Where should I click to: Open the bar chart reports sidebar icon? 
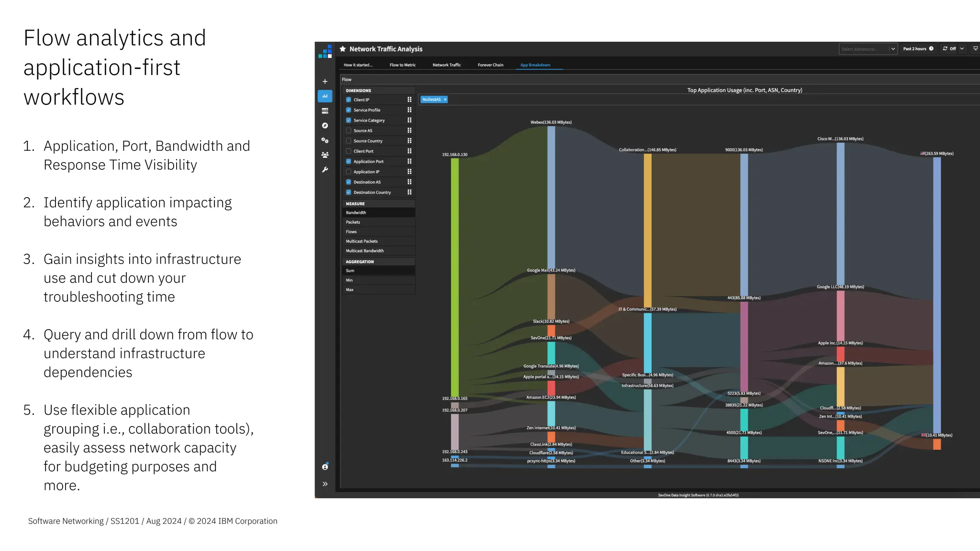pyautogui.click(x=325, y=96)
